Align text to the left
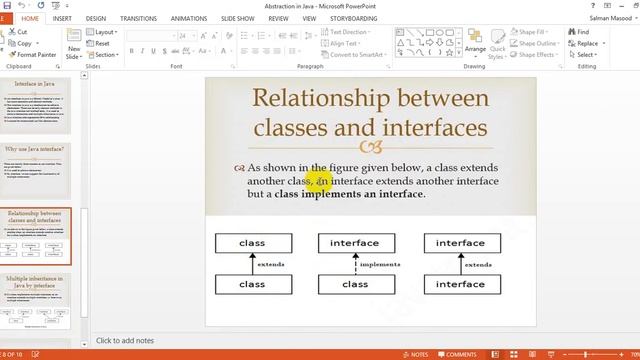The width and height of the screenshot is (640, 360). tap(244, 51)
